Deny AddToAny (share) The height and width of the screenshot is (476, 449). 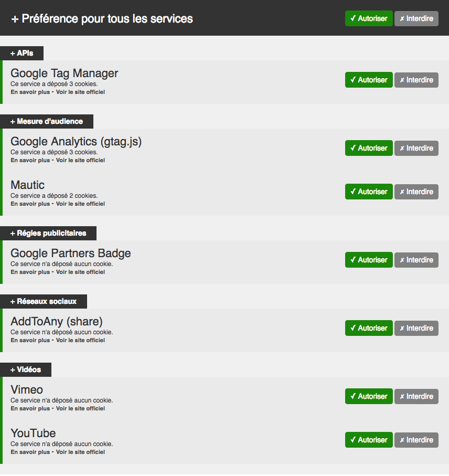416,328
